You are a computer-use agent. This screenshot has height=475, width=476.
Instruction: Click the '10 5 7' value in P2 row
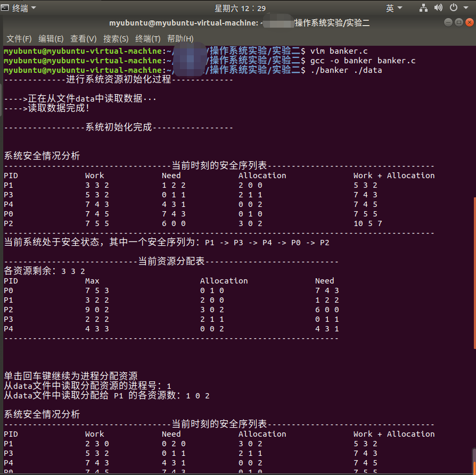coord(367,223)
